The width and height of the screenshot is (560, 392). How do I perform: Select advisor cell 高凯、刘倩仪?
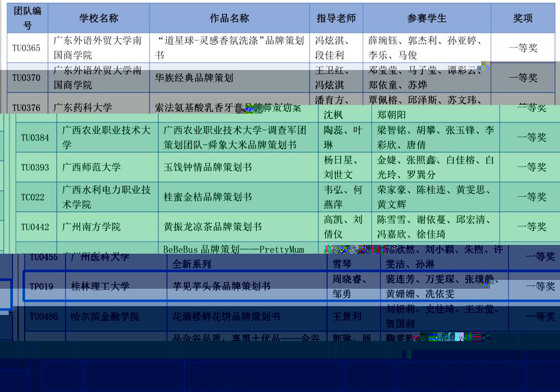[x=345, y=227]
